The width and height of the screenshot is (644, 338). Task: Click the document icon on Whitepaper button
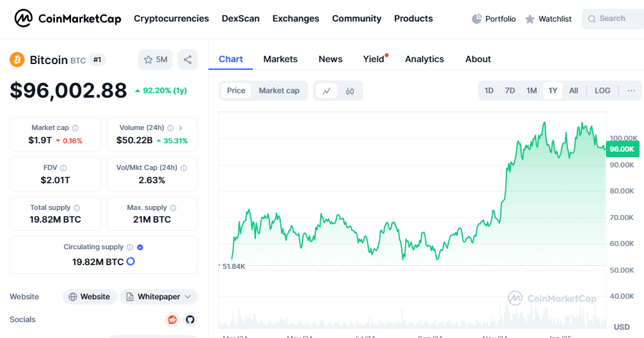[130, 297]
